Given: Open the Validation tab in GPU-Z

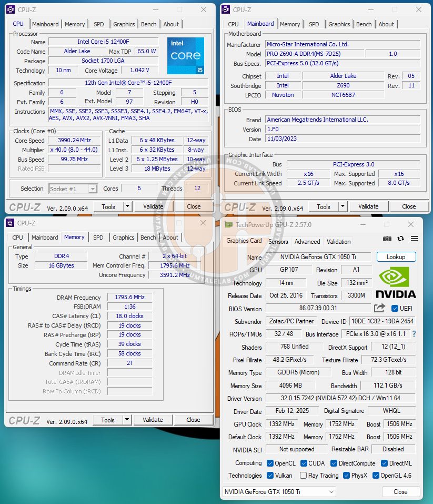Looking at the screenshot, I should point(338,241).
